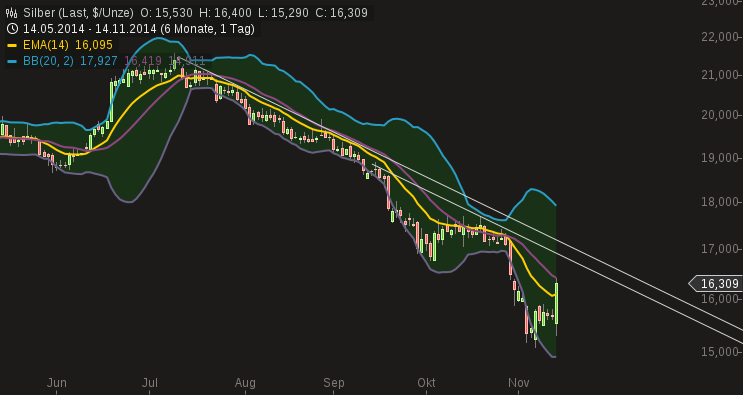Click the '16,000' price axis label

719,299
